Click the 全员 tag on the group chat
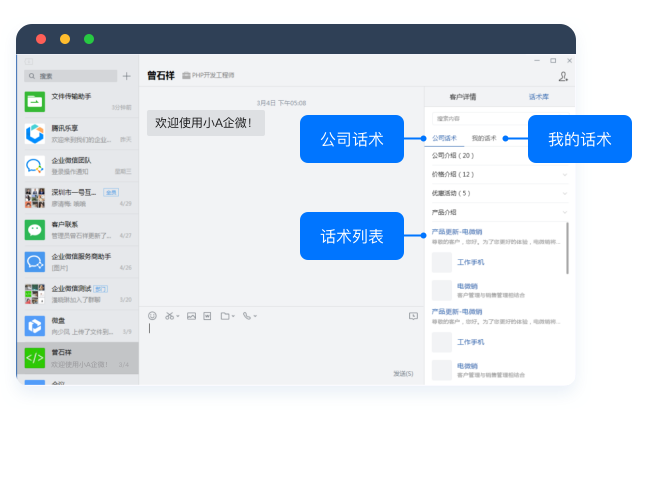Image resolution: width=660 pixels, height=480 pixels. [111, 192]
